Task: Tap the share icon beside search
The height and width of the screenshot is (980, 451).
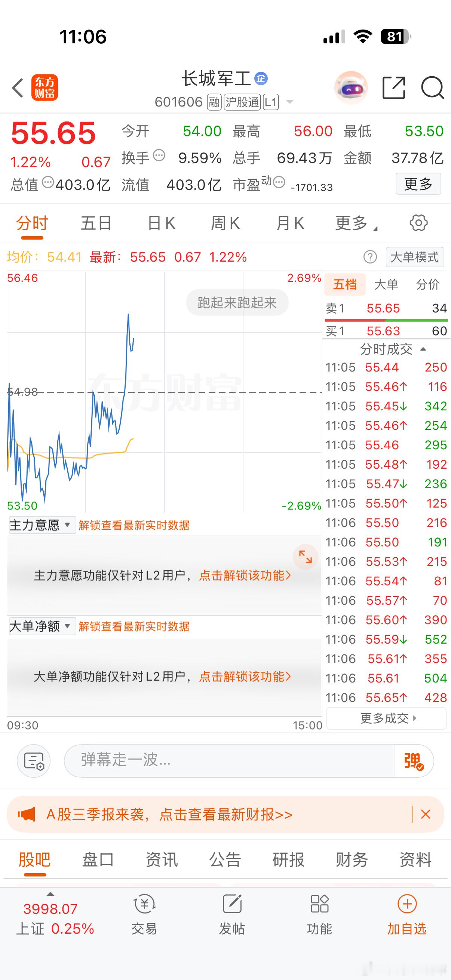Action: (393, 87)
